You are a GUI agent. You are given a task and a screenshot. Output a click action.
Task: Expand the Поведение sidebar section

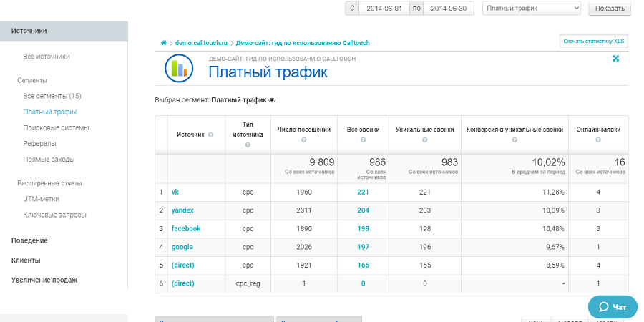[29, 240]
